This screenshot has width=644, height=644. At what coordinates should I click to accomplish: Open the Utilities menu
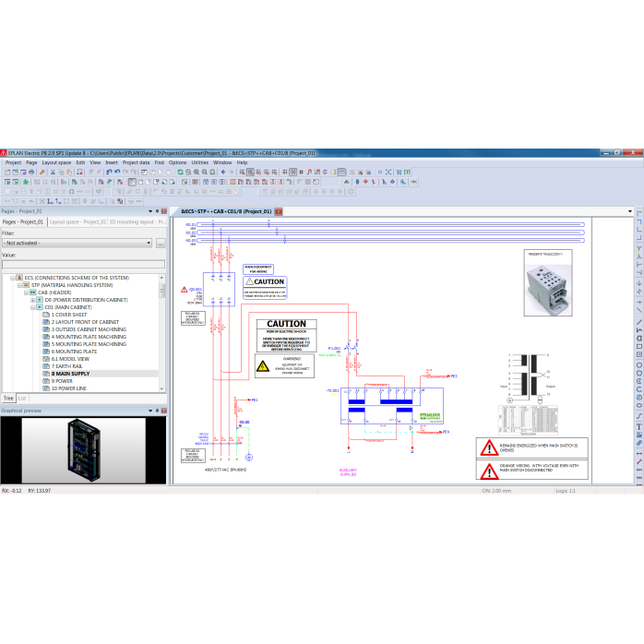tap(200, 162)
